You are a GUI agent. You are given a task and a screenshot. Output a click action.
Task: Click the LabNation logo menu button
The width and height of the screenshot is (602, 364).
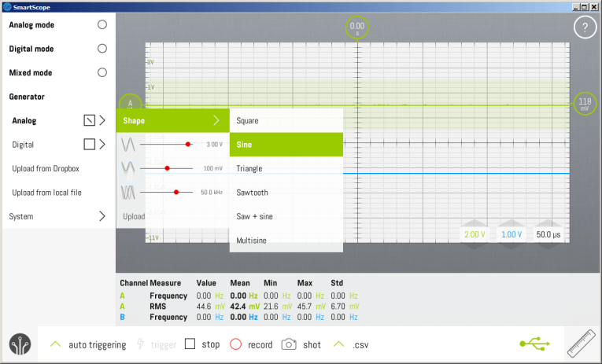[x=20, y=344]
